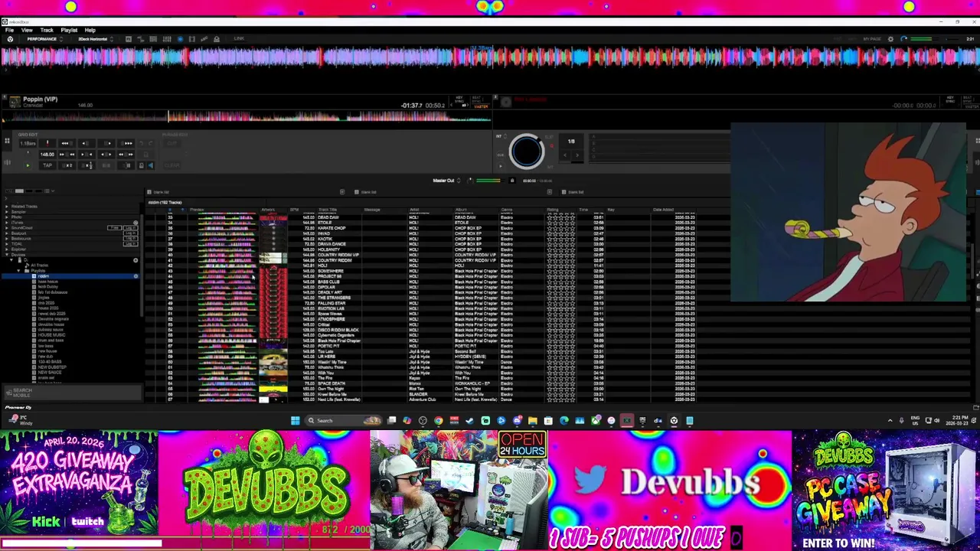This screenshot has width=980, height=551.
Task: Click the rating stars for DEAD DAW
Action: coord(560,217)
